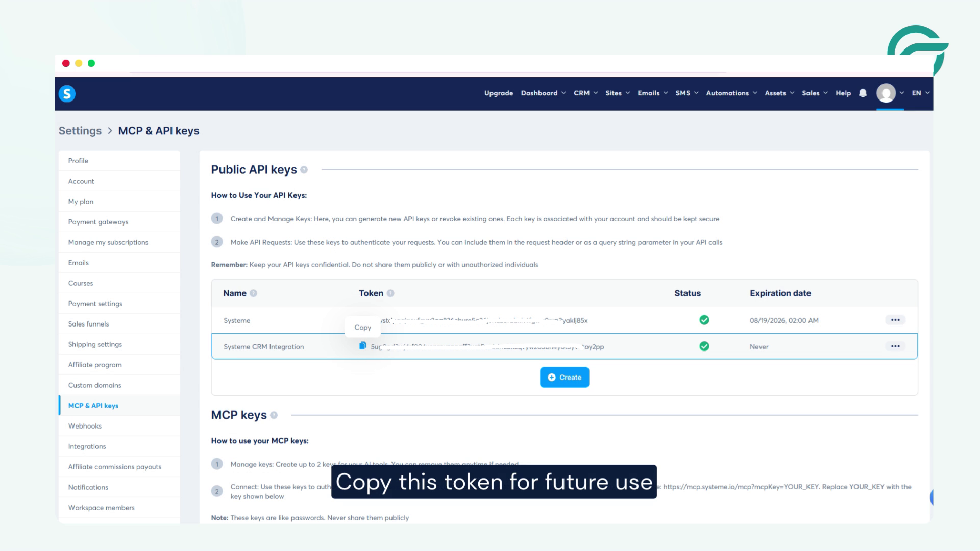Click Help in the top navigation
This screenshot has height=551, width=980.
pos(843,93)
